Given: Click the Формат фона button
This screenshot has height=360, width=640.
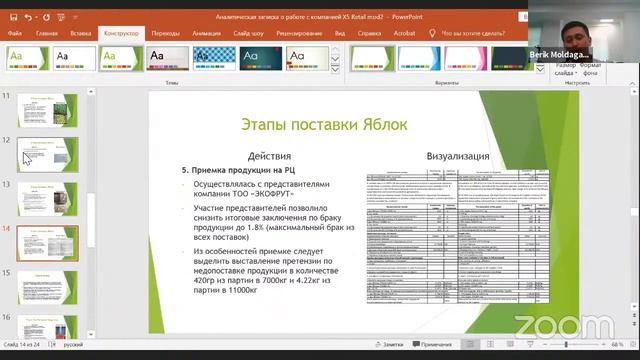Looking at the screenshot, I should click(x=590, y=69).
